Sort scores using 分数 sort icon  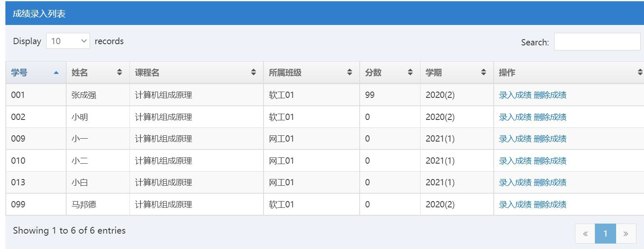[410, 72]
